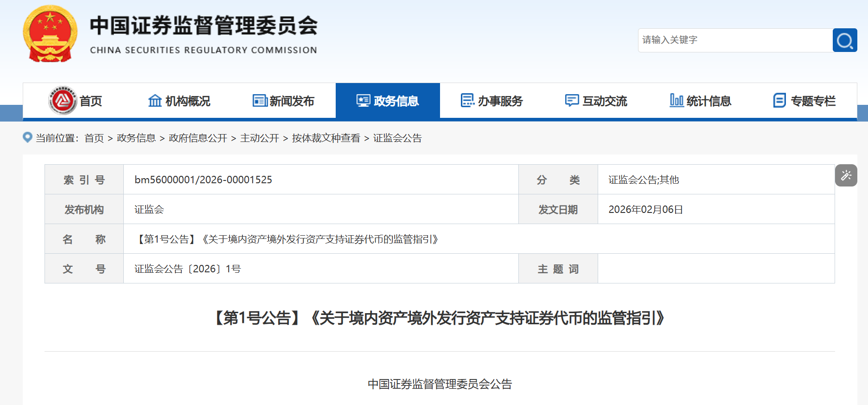This screenshot has height=405, width=868.
Task: Click the magnifier search button
Action: click(x=845, y=40)
